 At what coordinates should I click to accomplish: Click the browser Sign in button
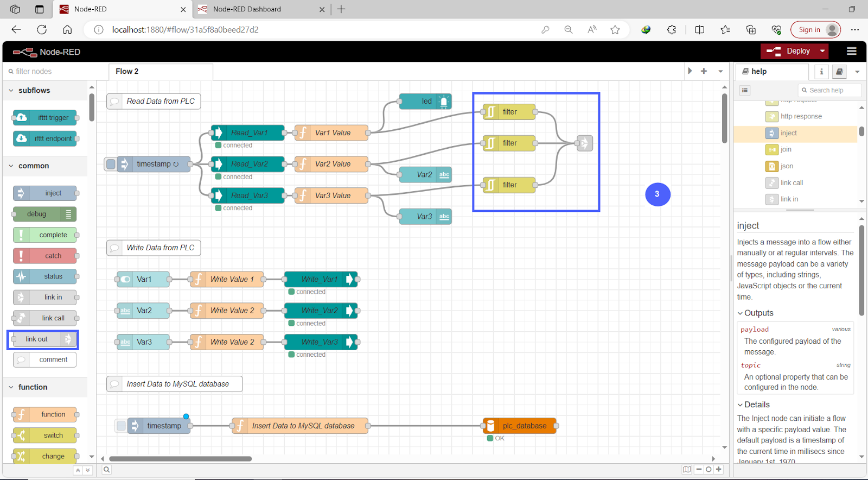point(815,30)
